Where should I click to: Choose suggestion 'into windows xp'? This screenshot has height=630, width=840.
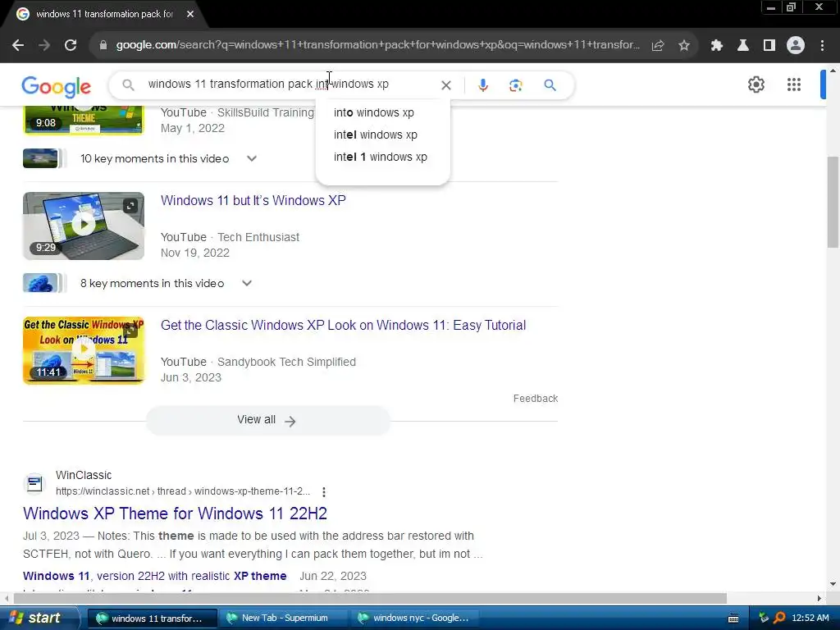click(374, 113)
